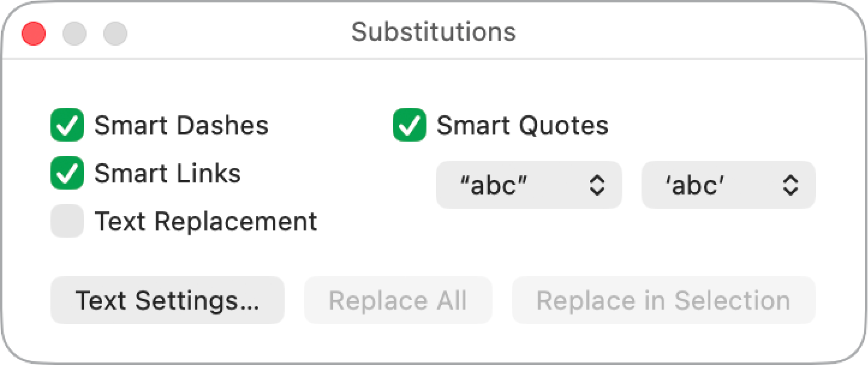
Task: Click the empty Text Replacement box
Action: point(67,221)
